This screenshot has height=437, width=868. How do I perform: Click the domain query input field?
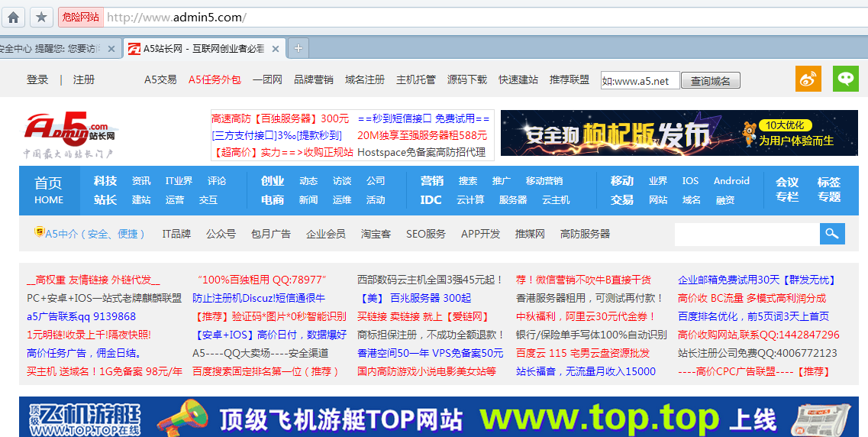[x=640, y=81]
